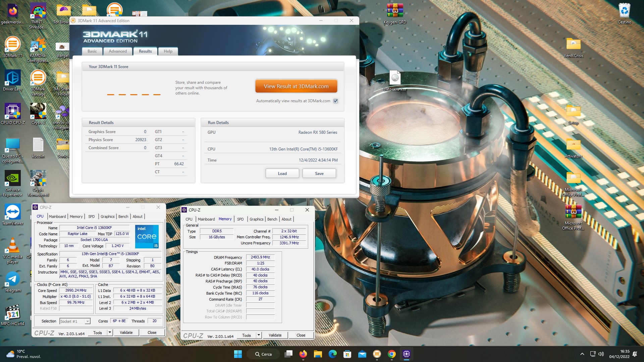This screenshot has width=644, height=362.
Task: Open Google Chrome from the taskbar
Action: 391,354
